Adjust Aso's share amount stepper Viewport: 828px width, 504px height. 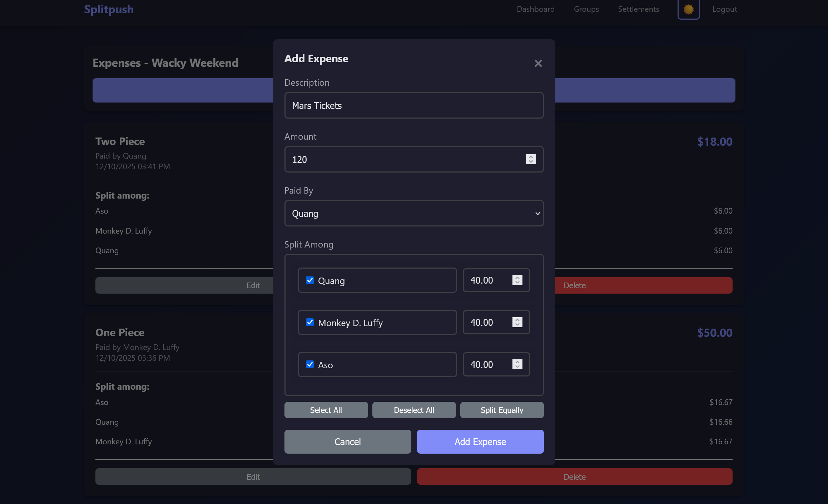point(517,365)
